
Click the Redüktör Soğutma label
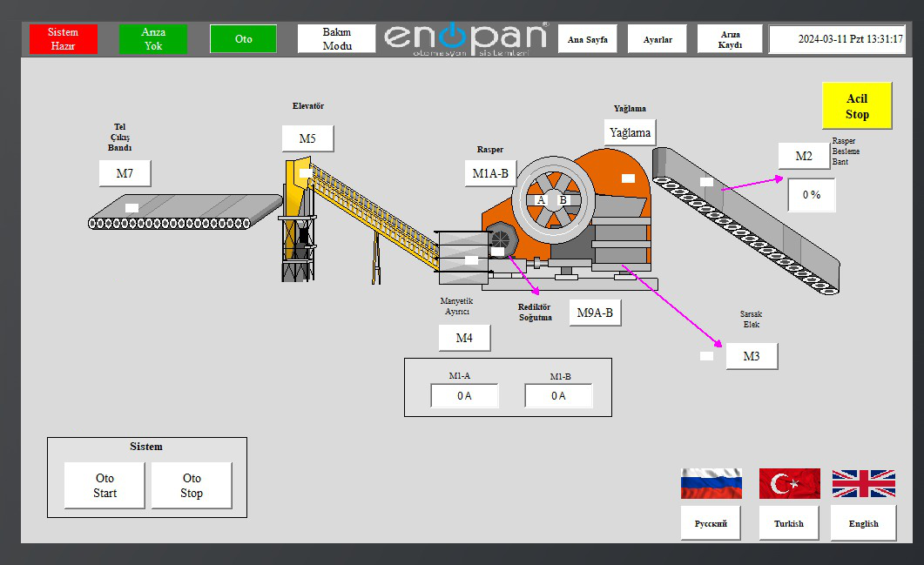(535, 313)
